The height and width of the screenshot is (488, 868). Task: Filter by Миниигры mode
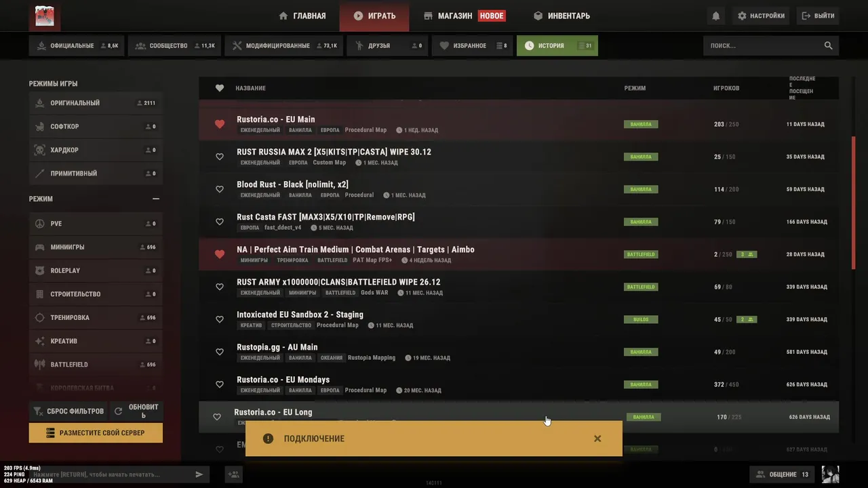click(96, 247)
